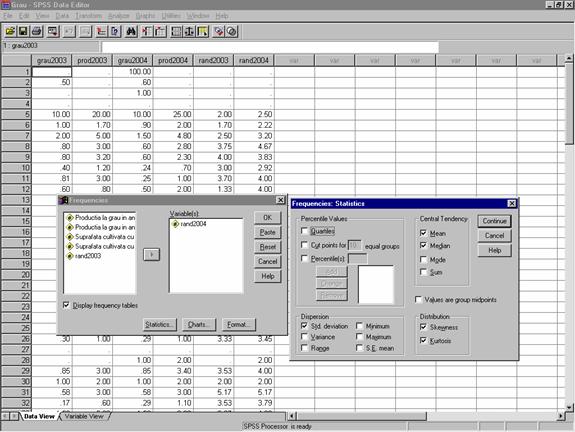Enable the Quartiles checkbox

coord(304,231)
